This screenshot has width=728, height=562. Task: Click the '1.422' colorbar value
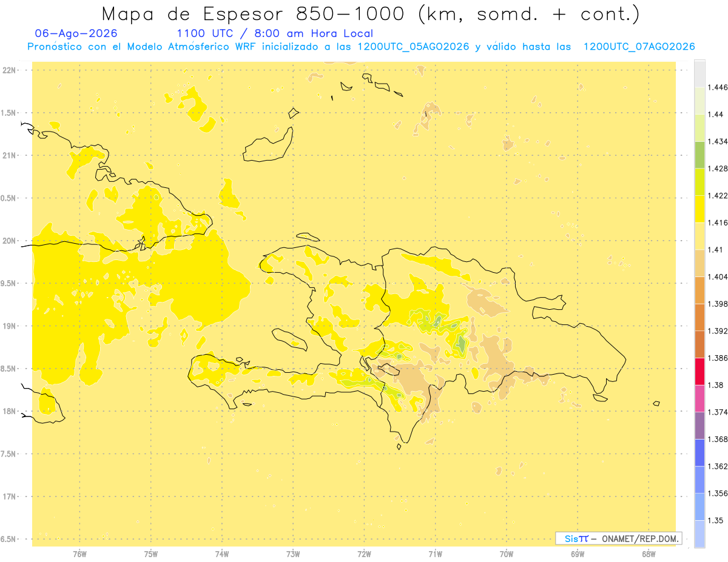[718, 196]
